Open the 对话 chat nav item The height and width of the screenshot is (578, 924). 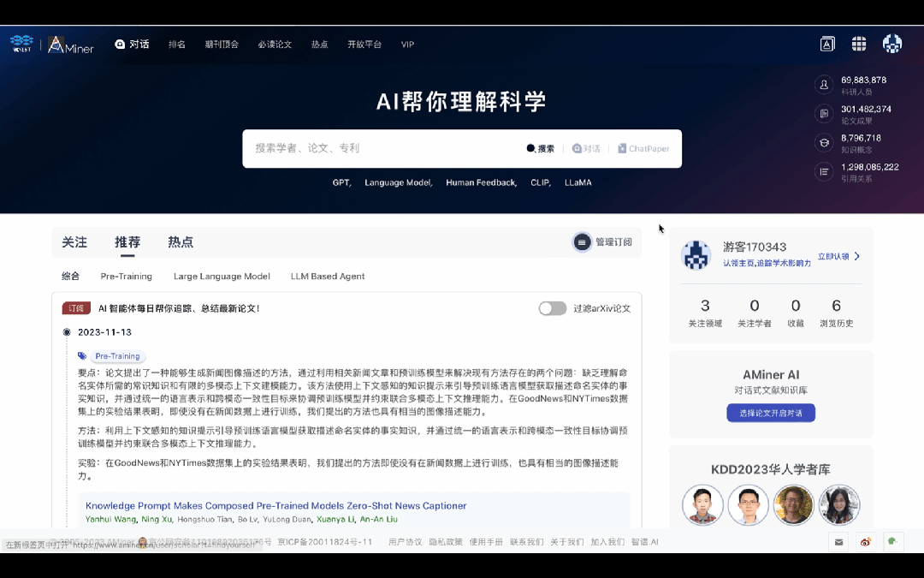point(132,45)
